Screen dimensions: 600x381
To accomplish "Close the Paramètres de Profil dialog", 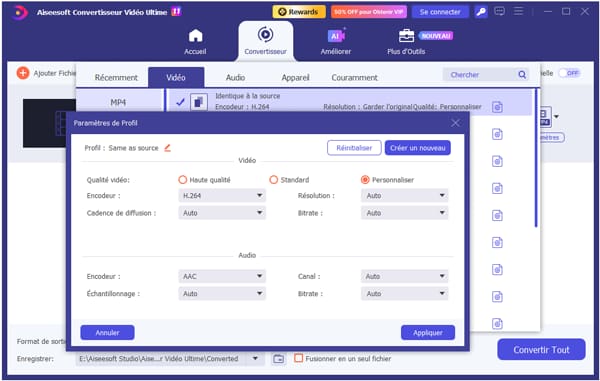I will pos(455,123).
